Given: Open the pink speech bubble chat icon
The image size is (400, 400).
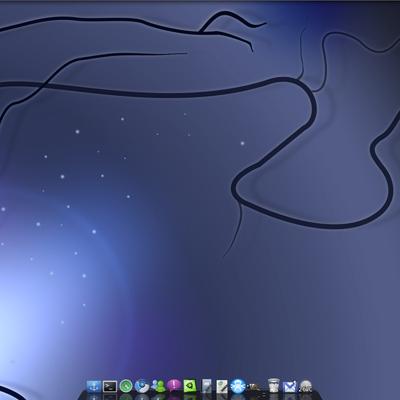Looking at the screenshot, I should (174, 386).
